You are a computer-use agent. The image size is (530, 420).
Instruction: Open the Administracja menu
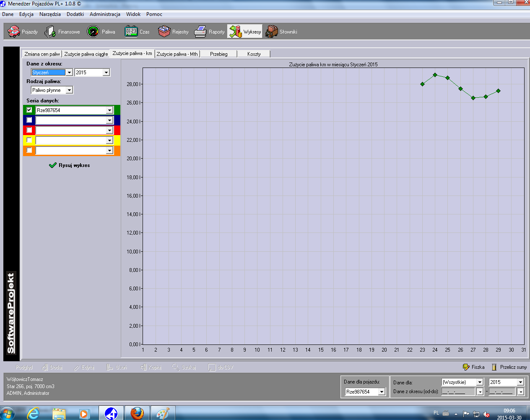point(105,14)
